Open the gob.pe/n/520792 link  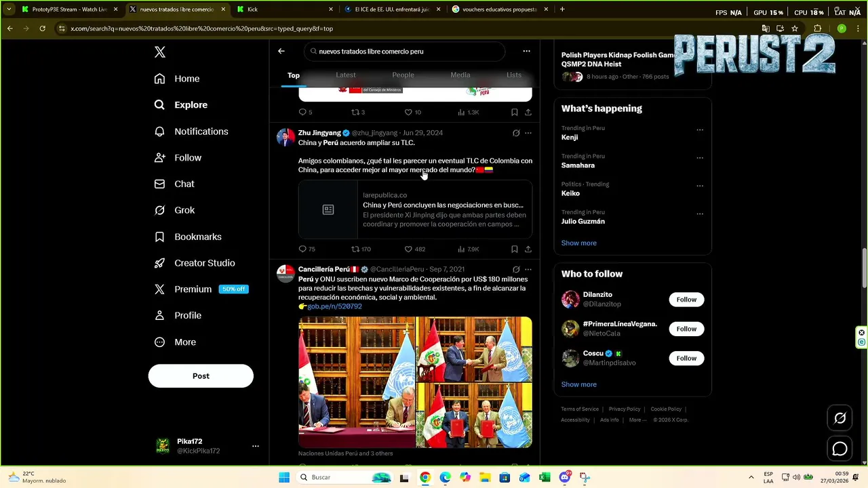click(334, 306)
